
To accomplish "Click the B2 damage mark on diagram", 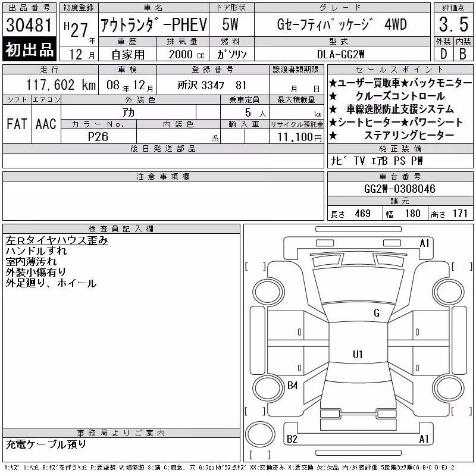I will point(292,439).
